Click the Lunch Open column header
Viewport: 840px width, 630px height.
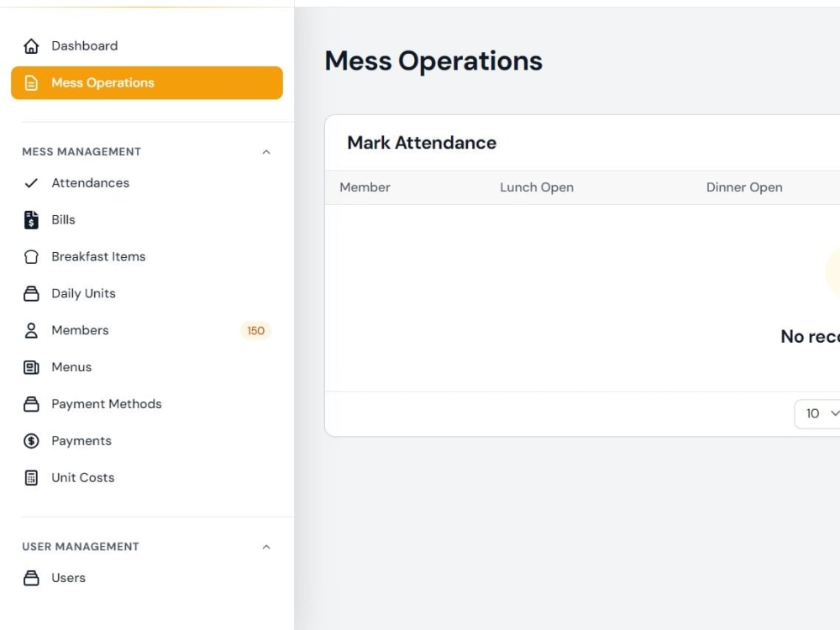pos(537,187)
